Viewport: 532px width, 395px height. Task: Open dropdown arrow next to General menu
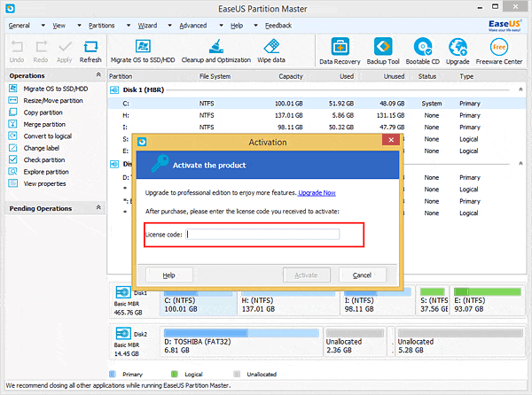(x=43, y=26)
